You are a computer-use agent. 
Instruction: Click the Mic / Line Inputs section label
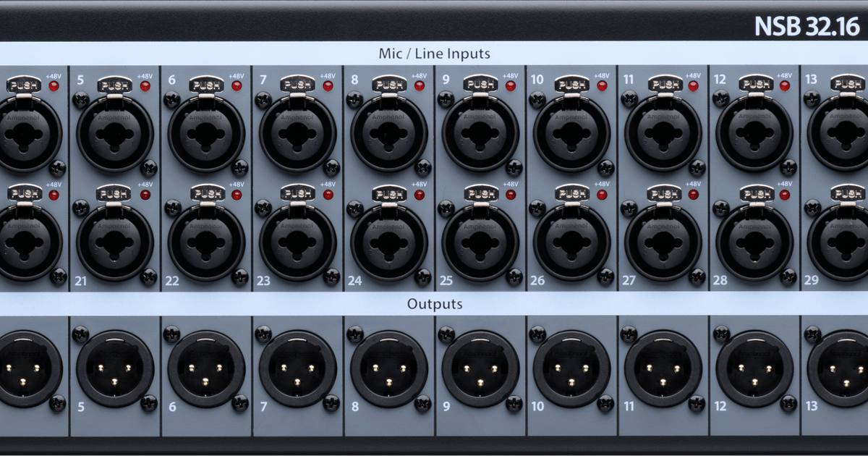click(433, 53)
